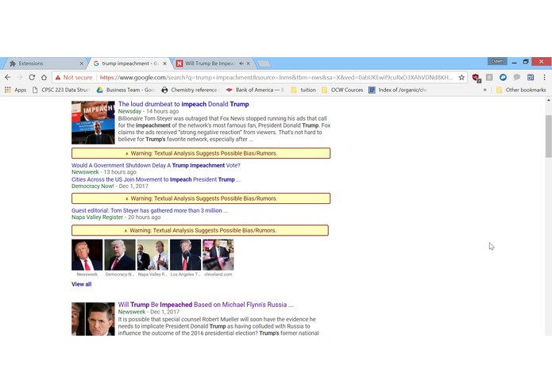Click the View all link

tap(81, 284)
